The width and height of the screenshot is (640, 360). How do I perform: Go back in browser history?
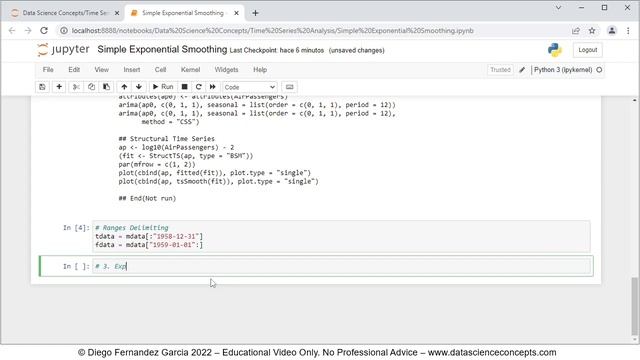click(12, 31)
